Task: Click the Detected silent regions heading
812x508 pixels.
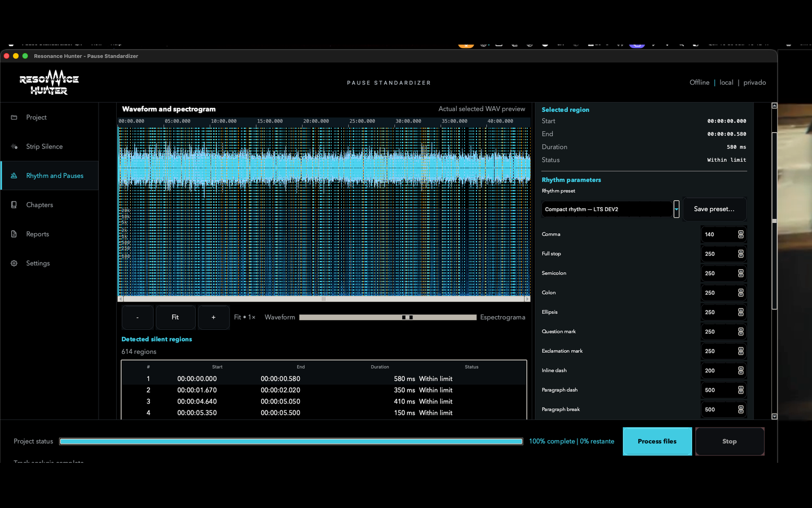Action: point(157,339)
